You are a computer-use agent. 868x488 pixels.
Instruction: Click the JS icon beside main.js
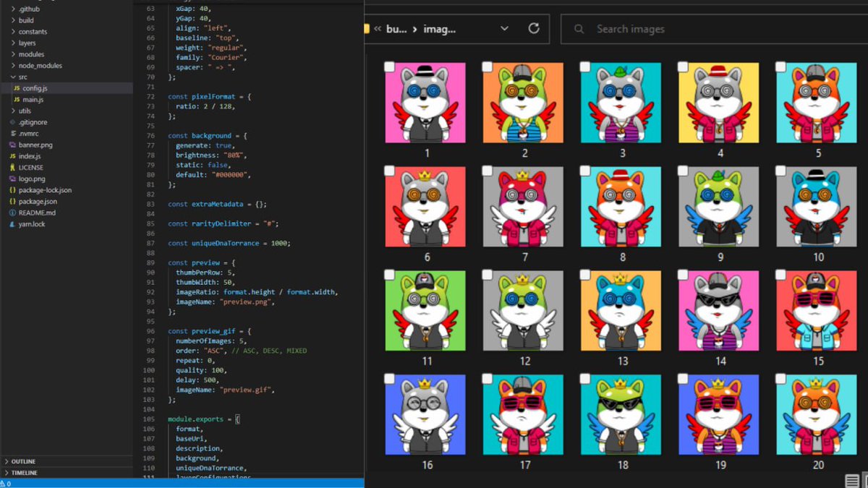tap(17, 99)
